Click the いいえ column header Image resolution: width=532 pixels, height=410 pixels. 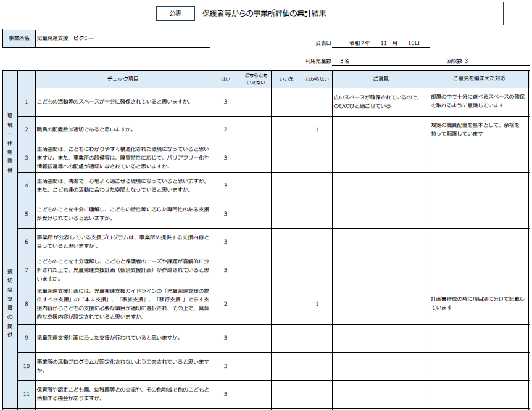click(286, 79)
